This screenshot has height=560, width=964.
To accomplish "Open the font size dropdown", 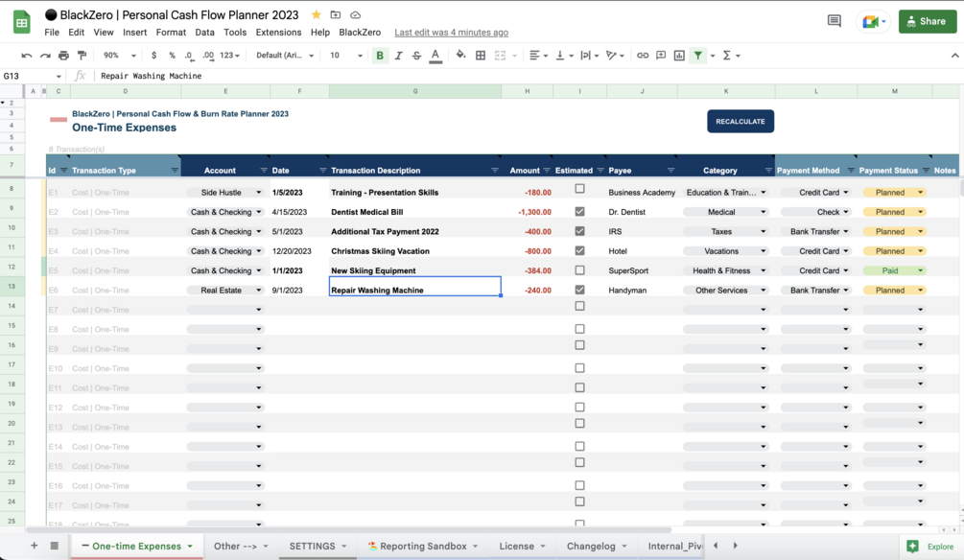I will (x=346, y=56).
